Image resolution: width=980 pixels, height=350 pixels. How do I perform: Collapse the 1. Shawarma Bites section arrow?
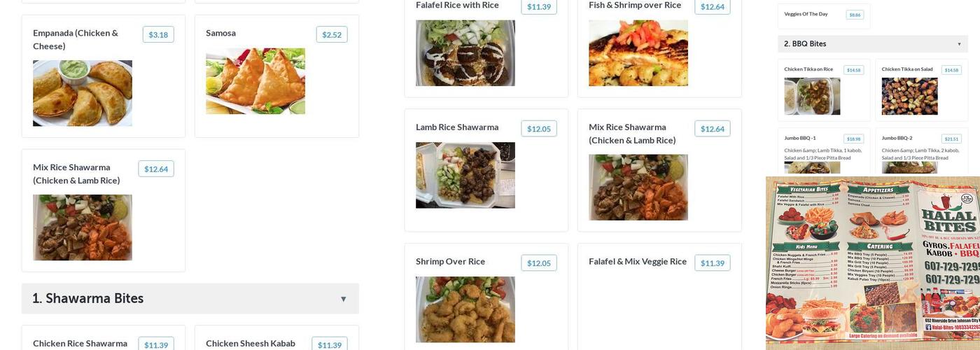(343, 299)
